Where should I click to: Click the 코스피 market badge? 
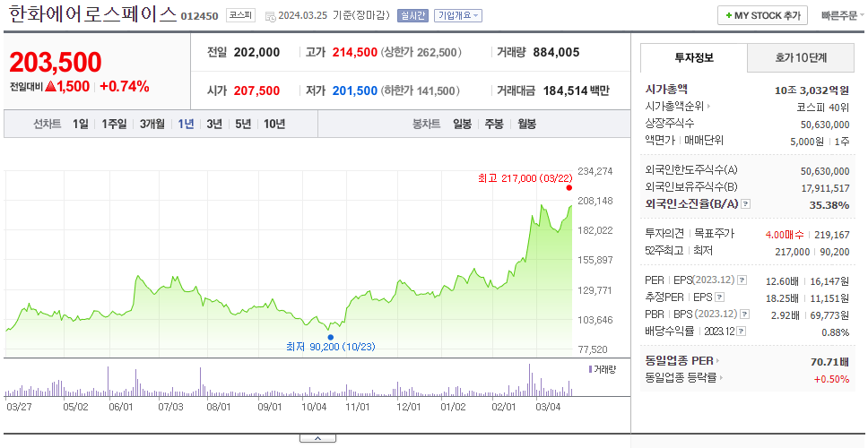pos(241,15)
